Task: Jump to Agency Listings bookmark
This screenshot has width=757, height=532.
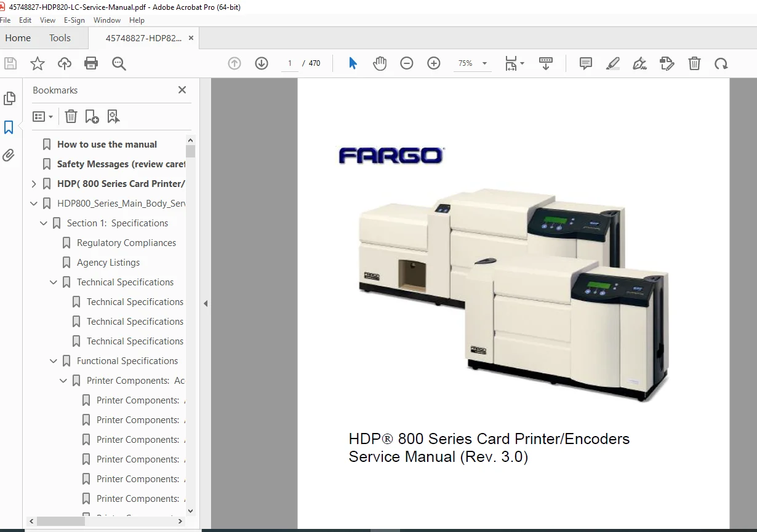Action: pyautogui.click(x=108, y=263)
